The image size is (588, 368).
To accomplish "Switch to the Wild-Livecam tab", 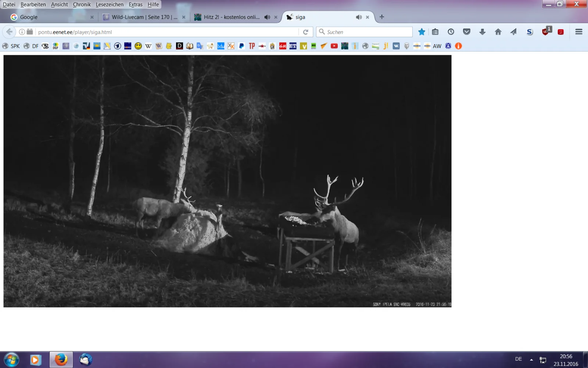I will 144,17.
